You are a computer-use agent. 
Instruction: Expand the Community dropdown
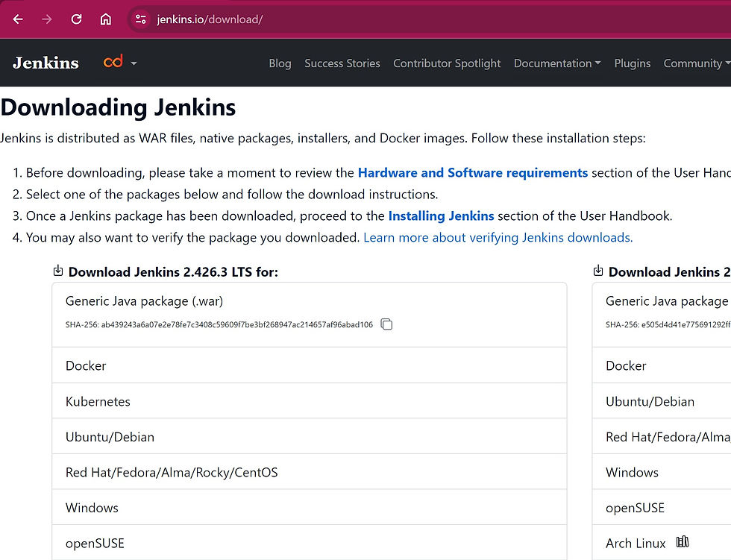pos(697,63)
